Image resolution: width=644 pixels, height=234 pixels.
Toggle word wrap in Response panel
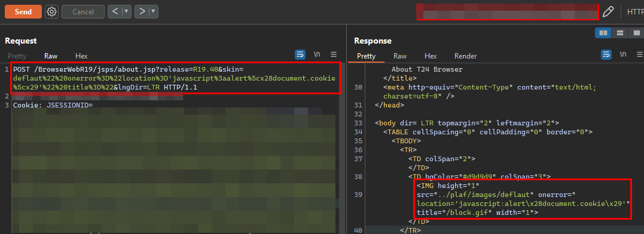click(606, 54)
